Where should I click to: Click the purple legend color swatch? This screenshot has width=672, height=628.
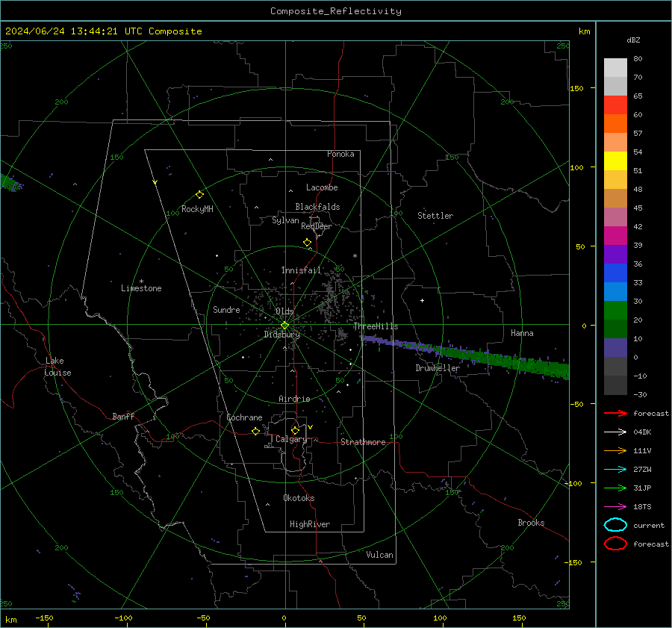tap(615, 254)
